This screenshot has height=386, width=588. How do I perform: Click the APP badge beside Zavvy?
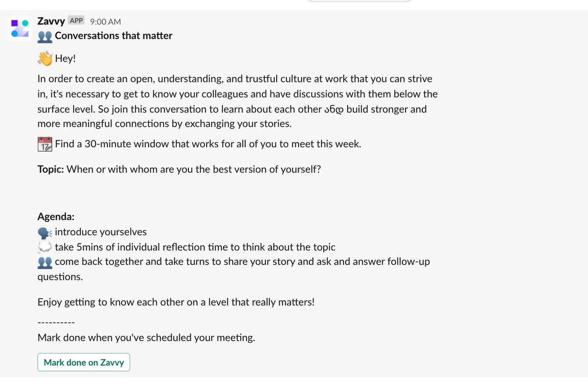point(76,21)
